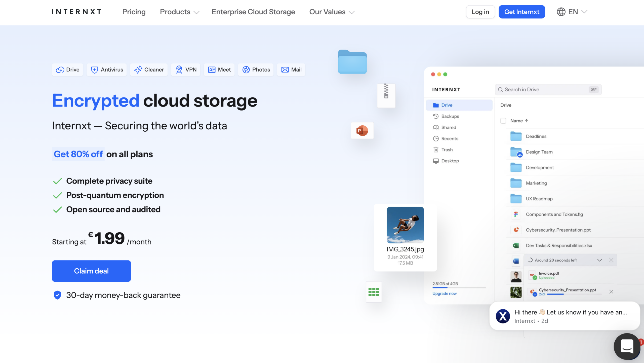The image size is (644, 363).
Task: Go to Enterprise Cloud Storage
Action: [x=253, y=12]
